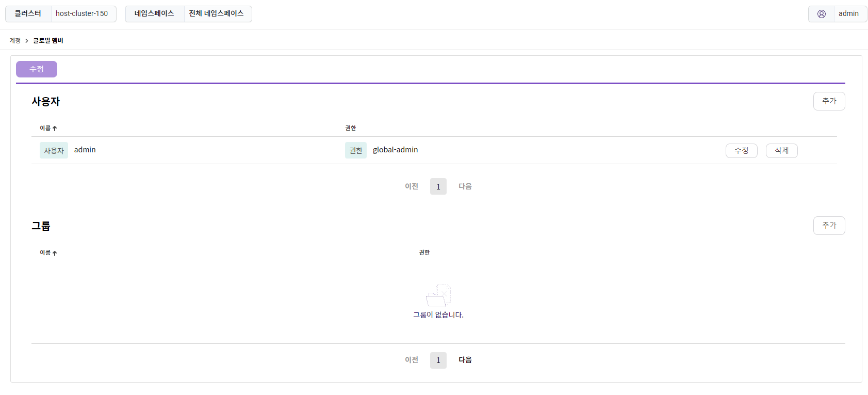Open the host-cluster-150 cluster selector
Image resolution: width=868 pixels, height=395 pixels.
(82, 14)
